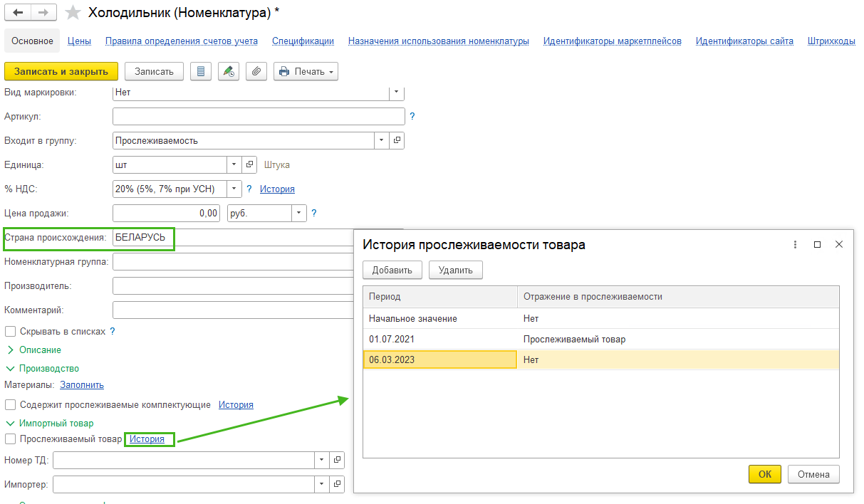Click the Прослеживаемый товар value cell
Viewport: 864px width, 504px height.
(678, 340)
